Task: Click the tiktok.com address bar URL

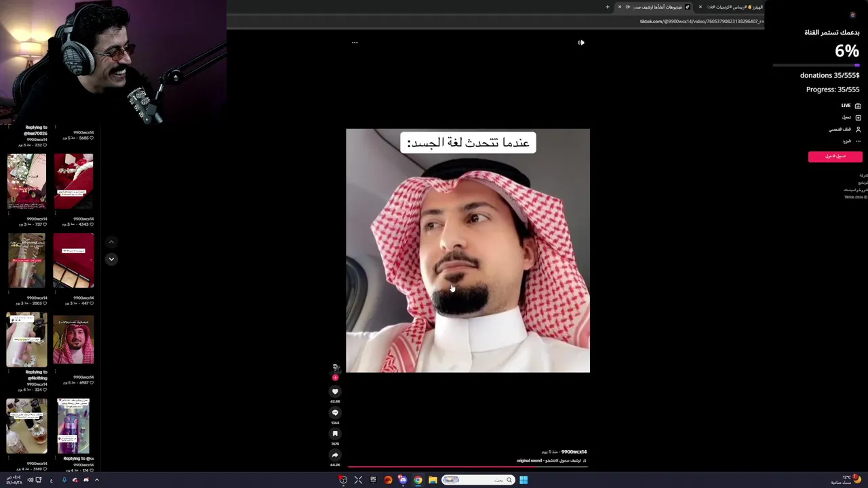Action: pyautogui.click(x=702, y=21)
